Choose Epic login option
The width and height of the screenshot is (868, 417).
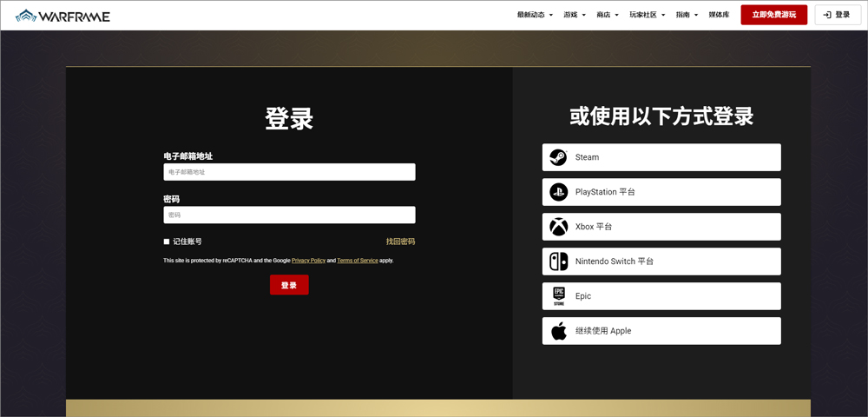coord(661,296)
